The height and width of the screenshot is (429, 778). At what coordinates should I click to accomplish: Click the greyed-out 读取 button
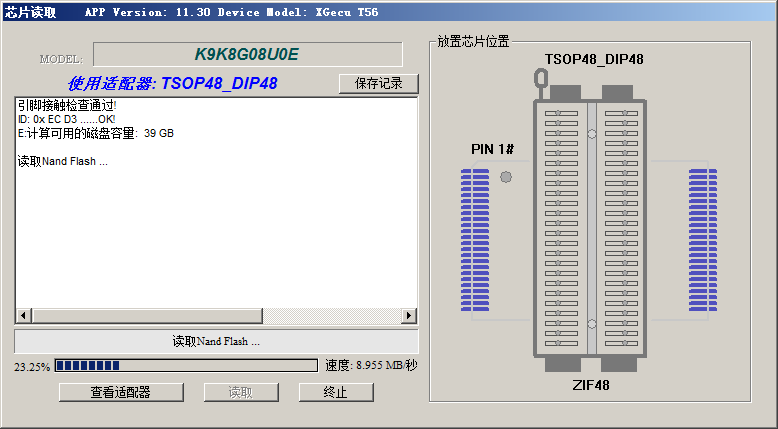coord(240,392)
